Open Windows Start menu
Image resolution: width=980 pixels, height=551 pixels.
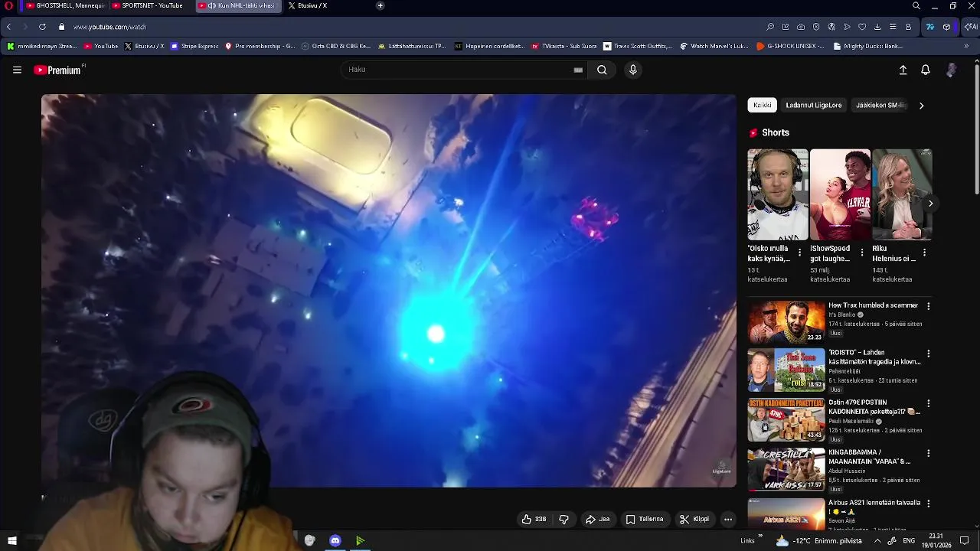11,541
